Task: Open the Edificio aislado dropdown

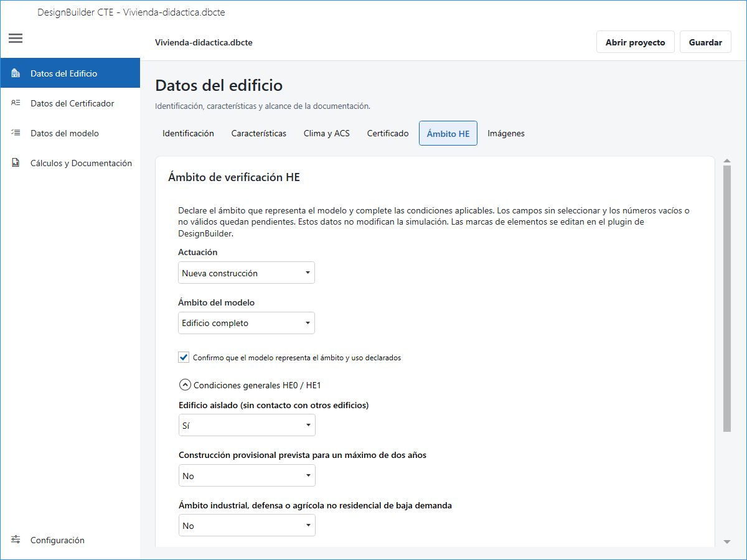Action: tap(247, 425)
